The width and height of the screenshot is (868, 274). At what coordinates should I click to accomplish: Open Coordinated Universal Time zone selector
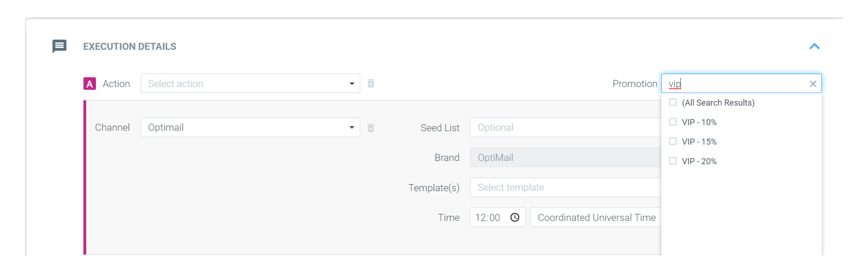point(596,217)
